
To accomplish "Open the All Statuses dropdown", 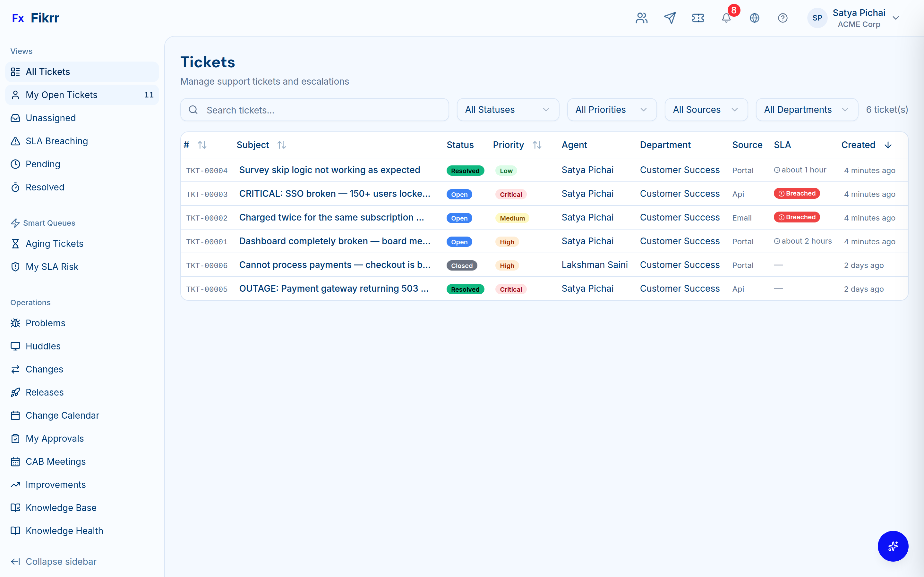I will (508, 110).
